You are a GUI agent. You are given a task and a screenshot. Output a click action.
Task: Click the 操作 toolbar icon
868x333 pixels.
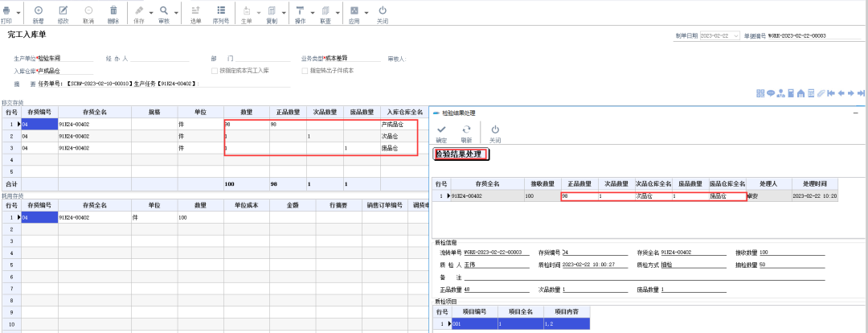300,10
